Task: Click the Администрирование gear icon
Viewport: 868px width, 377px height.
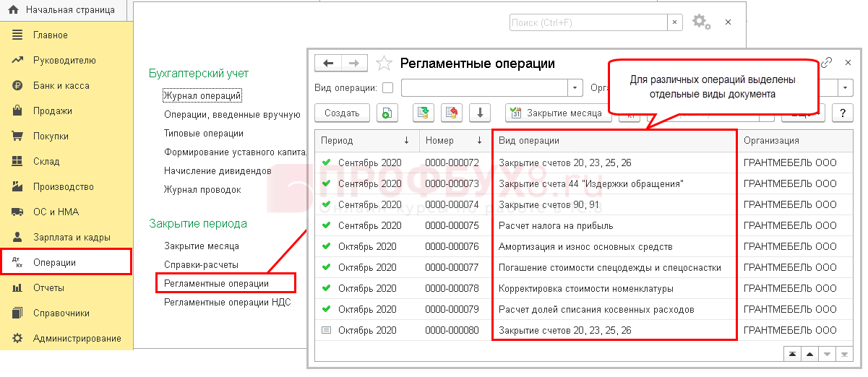Action: 17,339
